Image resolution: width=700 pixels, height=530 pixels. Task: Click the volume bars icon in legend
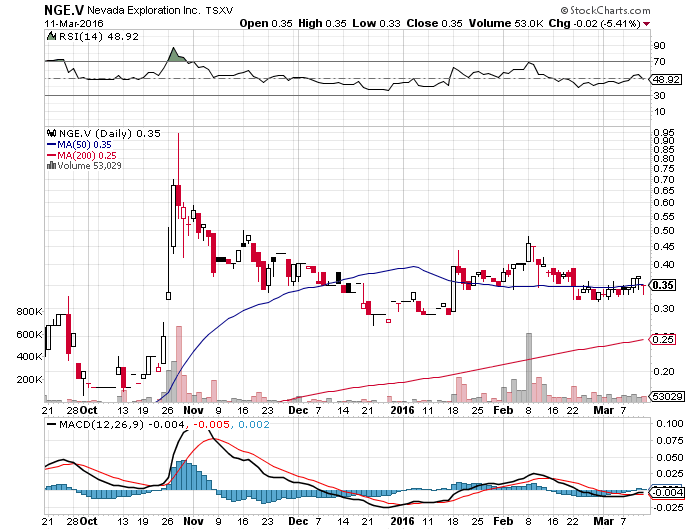coord(52,166)
